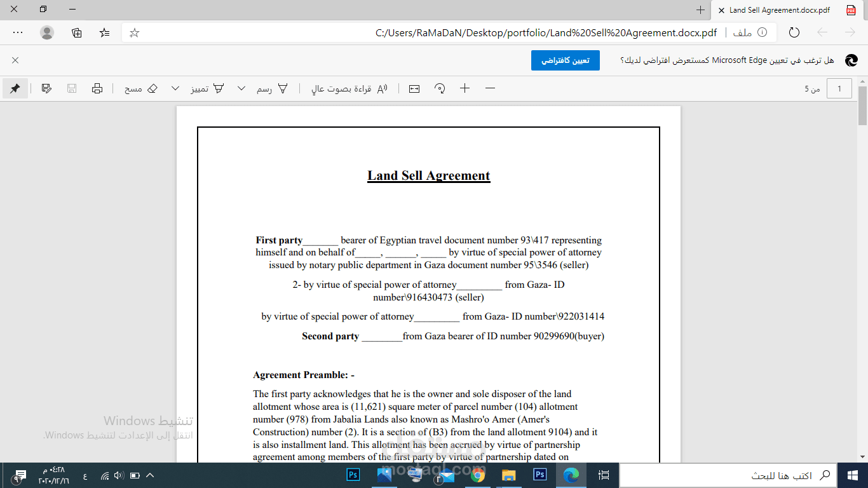868x488 pixels.
Task: Go forward to the next page
Action: tap(850, 32)
